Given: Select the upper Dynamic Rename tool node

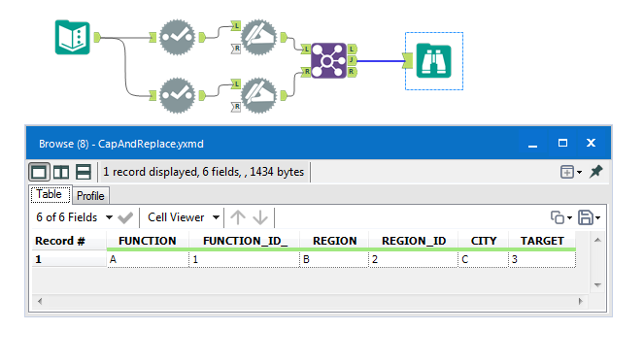Looking at the screenshot, I should 258,37.
